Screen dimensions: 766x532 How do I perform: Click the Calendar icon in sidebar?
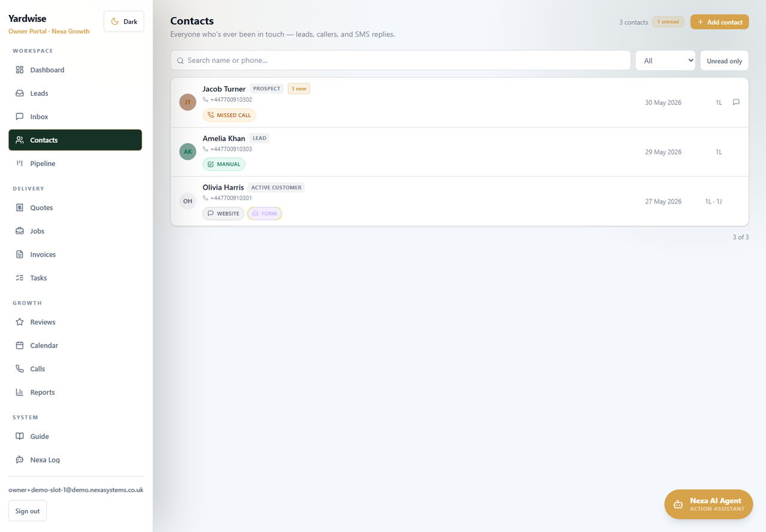[20, 345]
